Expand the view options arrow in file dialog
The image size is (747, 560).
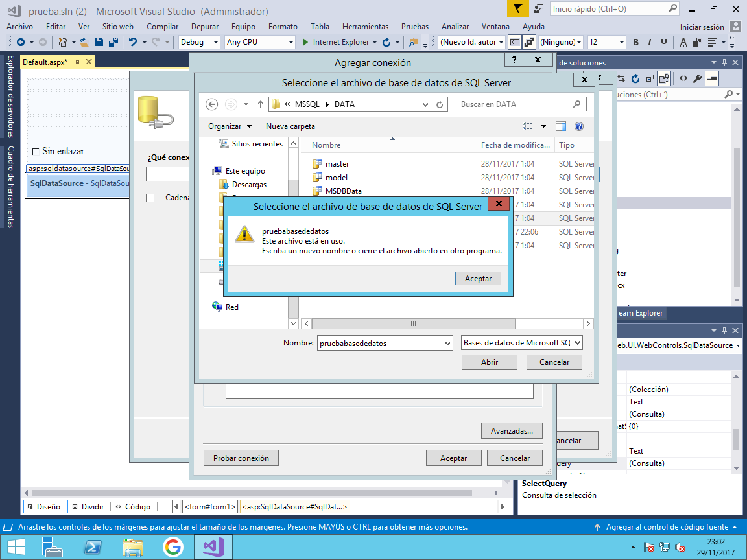coord(543,126)
